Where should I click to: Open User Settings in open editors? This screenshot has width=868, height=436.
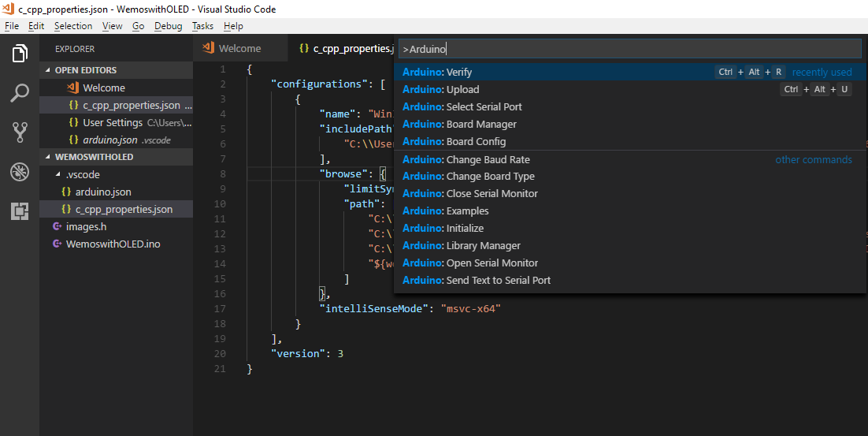117,122
